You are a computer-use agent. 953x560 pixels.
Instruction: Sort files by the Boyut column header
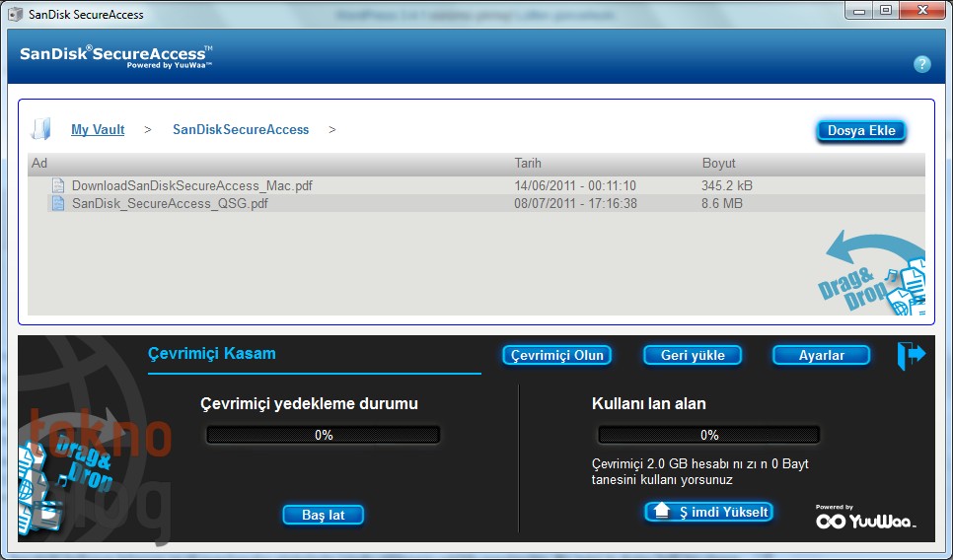point(718,163)
